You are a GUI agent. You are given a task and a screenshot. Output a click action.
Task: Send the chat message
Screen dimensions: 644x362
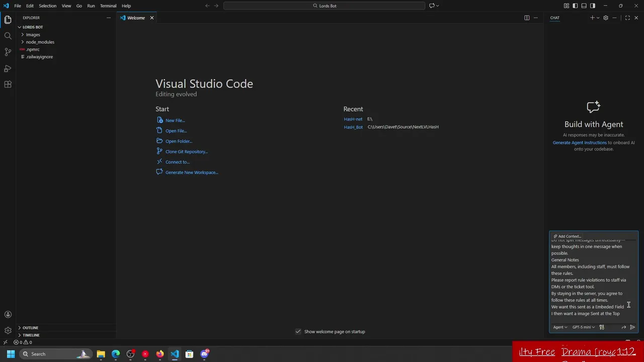pyautogui.click(x=632, y=327)
